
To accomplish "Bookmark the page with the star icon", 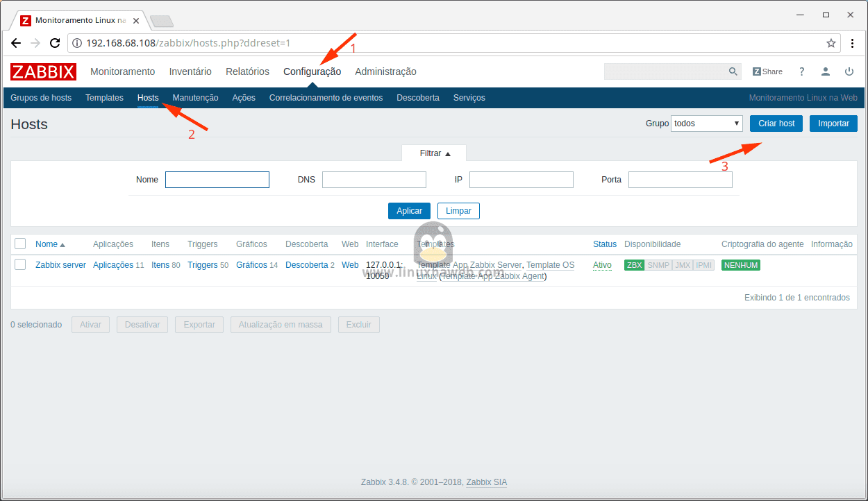I will (x=831, y=43).
